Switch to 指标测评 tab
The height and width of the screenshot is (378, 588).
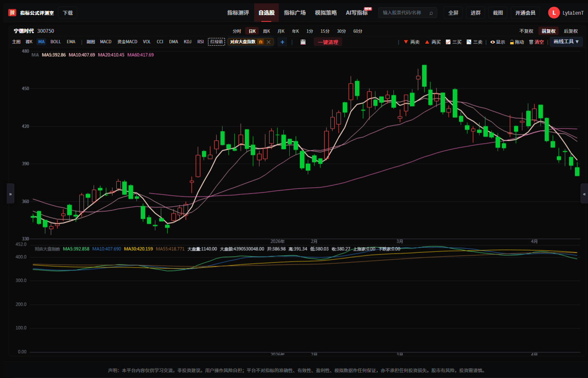pyautogui.click(x=238, y=13)
